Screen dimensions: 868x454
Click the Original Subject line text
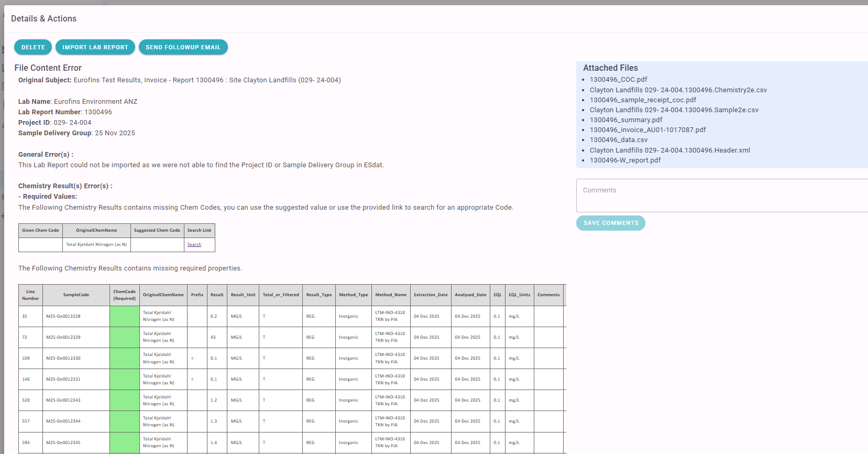tap(180, 80)
